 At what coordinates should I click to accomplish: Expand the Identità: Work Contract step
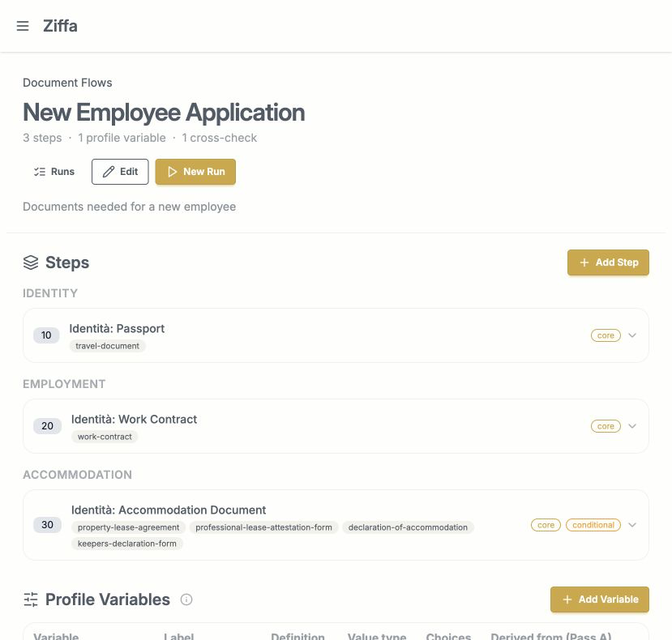tap(632, 426)
